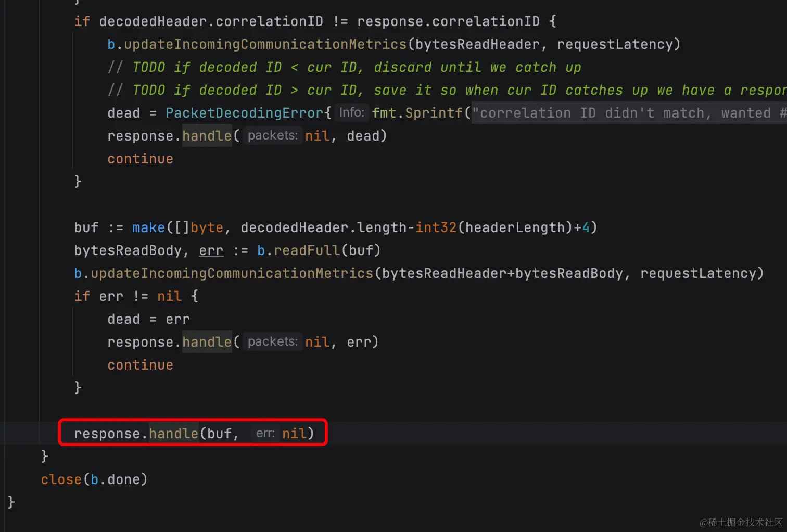
Task: Click the "correlation ID didn't match" string literal
Action: (x=629, y=113)
